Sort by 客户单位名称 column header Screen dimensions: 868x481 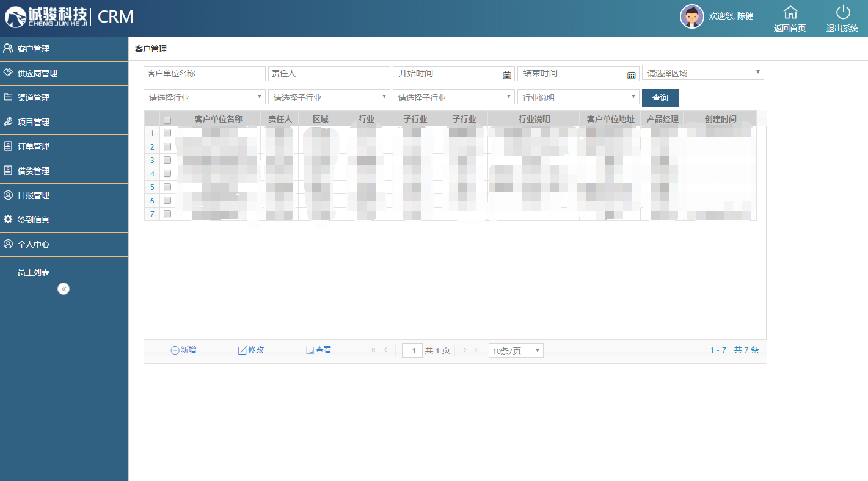[x=218, y=119]
